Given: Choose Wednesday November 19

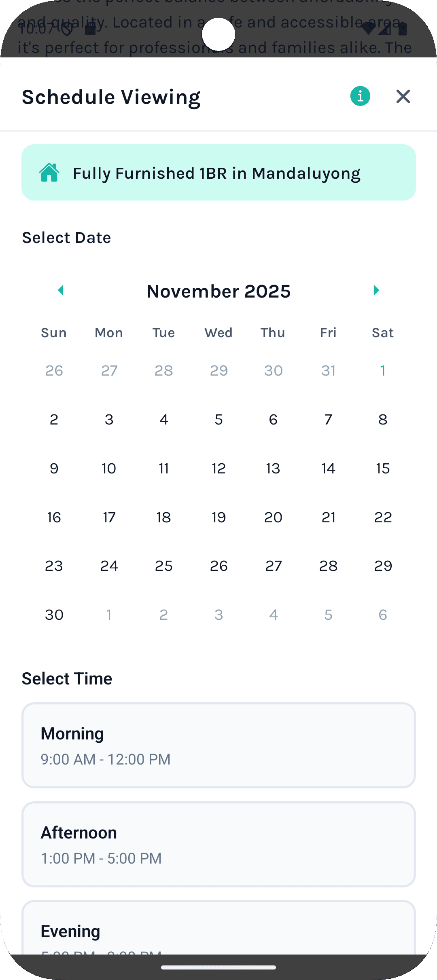Looking at the screenshot, I should [x=218, y=517].
